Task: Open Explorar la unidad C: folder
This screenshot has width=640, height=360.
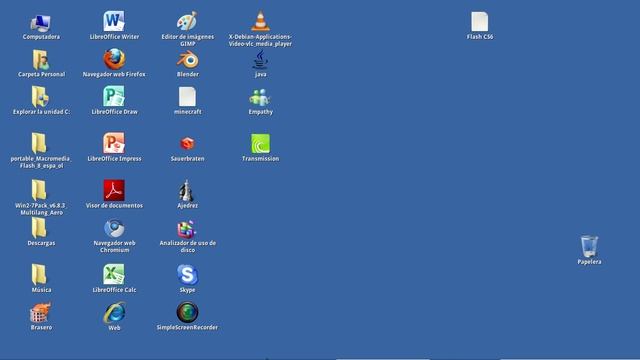Action: click(40, 97)
